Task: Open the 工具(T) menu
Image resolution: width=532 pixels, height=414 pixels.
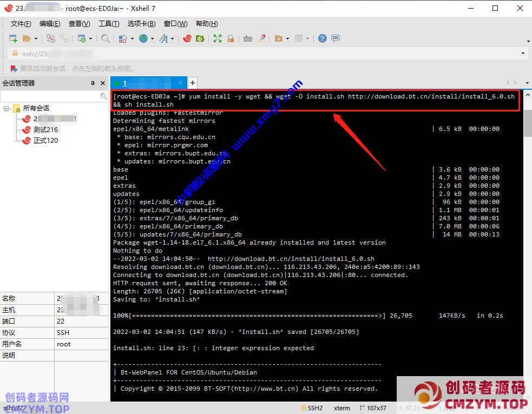Action: 109,24
